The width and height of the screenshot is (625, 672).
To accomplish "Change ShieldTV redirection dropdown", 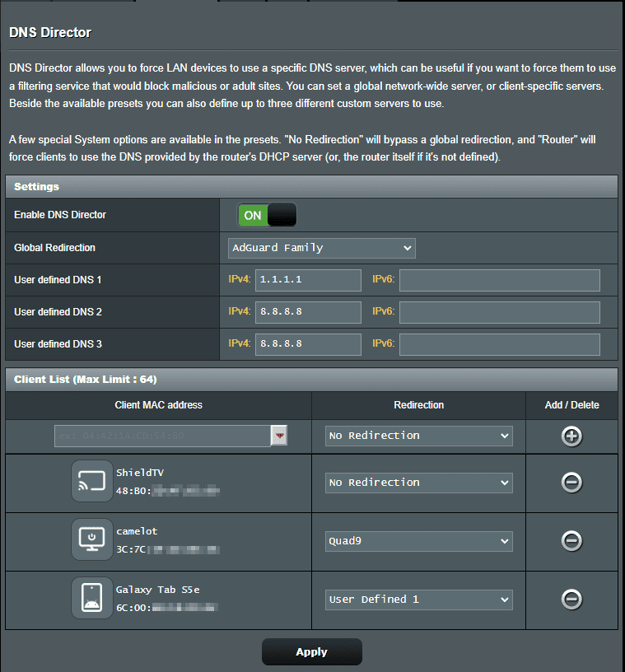I will (418, 483).
